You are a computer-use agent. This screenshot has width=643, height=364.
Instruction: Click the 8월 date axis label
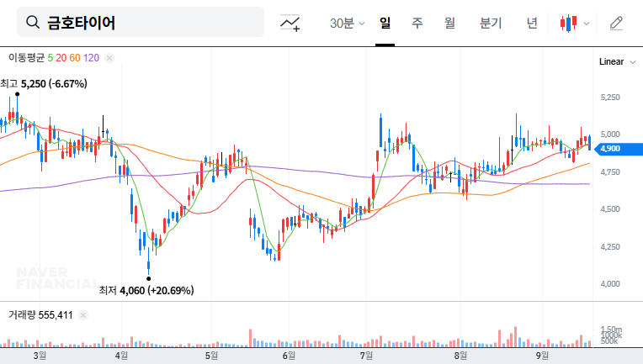pyautogui.click(x=460, y=356)
